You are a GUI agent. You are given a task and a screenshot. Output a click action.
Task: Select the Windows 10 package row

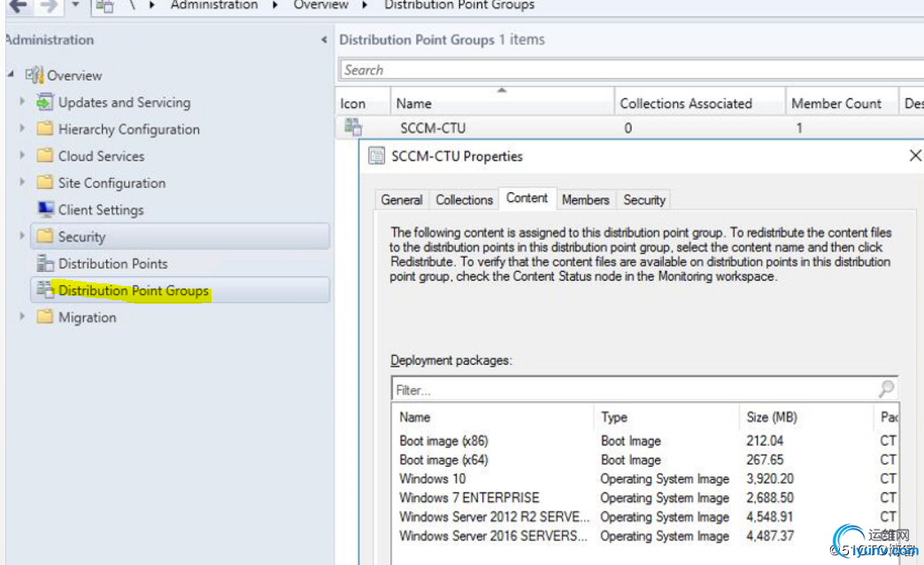pos(645,478)
